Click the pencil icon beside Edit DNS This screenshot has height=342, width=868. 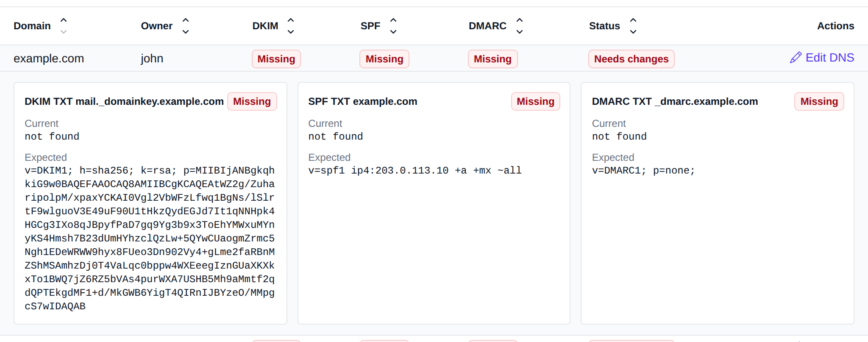pyautogui.click(x=796, y=58)
